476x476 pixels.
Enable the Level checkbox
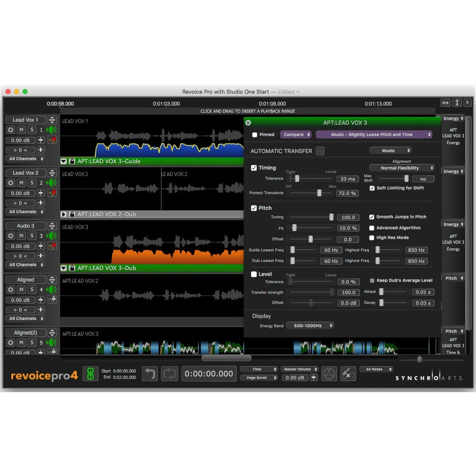[x=254, y=274]
